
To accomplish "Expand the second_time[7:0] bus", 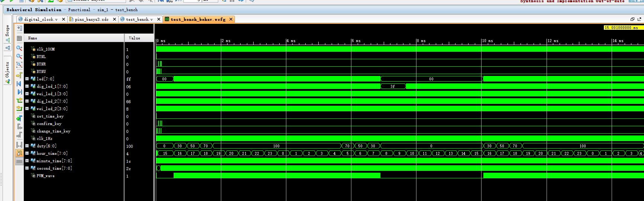I will [27, 168].
